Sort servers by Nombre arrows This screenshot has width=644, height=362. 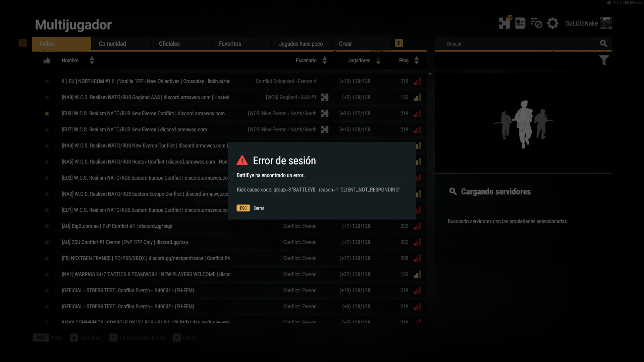pyautogui.click(x=92, y=60)
